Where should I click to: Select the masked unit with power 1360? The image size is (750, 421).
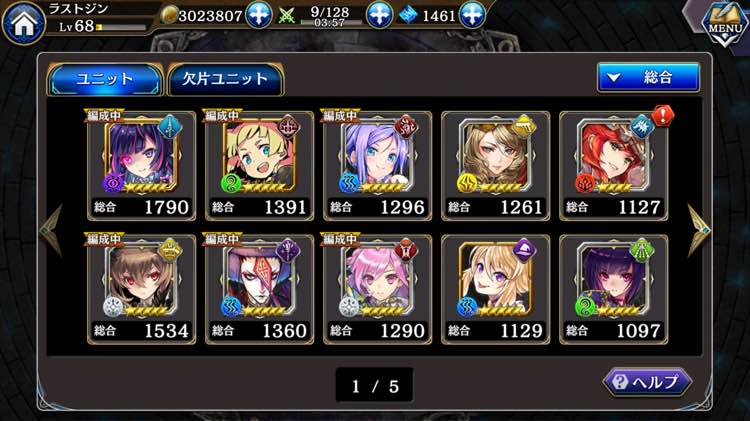259,289
